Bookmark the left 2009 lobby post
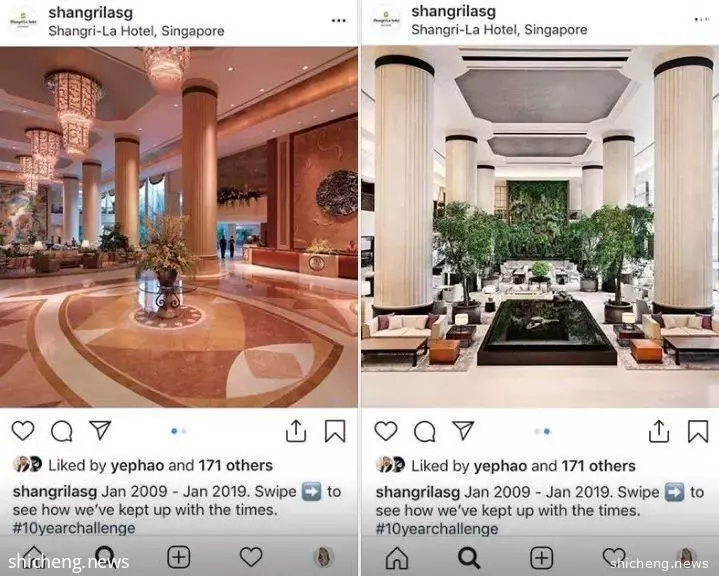This screenshot has width=719, height=576. [x=335, y=431]
